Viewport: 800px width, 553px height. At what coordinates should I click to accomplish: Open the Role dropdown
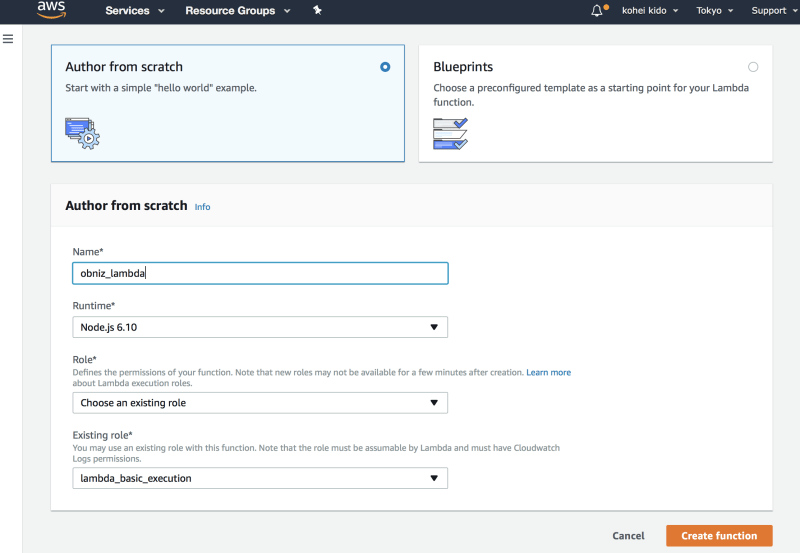point(260,403)
